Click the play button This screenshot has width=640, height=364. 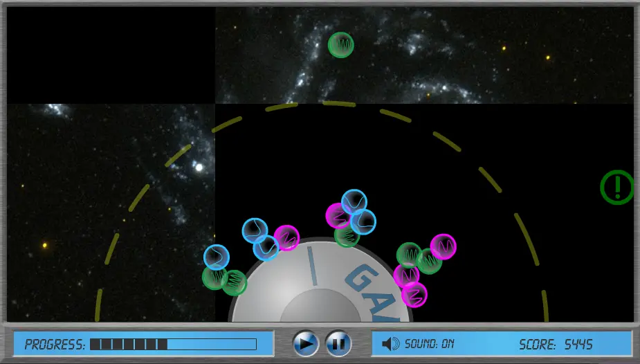[x=306, y=343]
